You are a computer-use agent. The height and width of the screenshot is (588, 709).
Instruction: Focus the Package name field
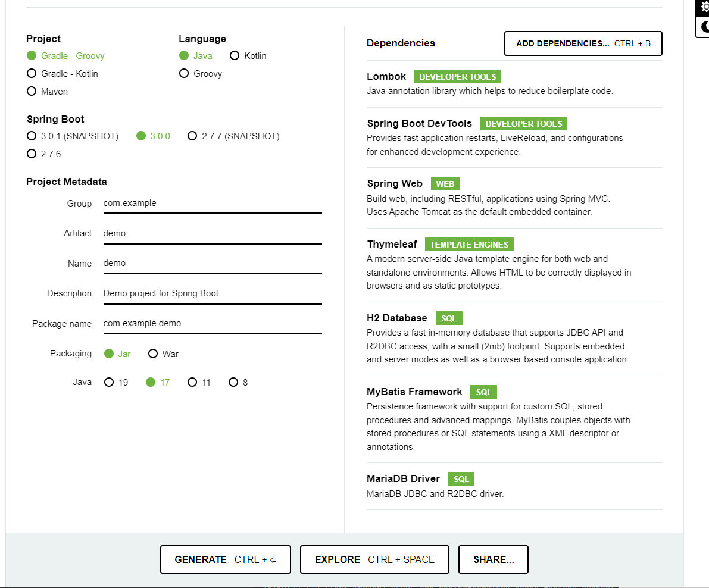[x=213, y=324]
